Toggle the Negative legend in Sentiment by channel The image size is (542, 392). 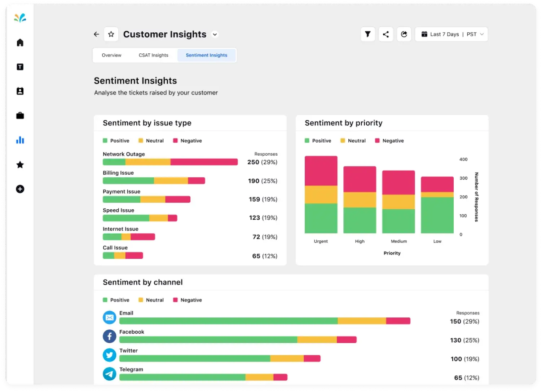[x=188, y=300]
